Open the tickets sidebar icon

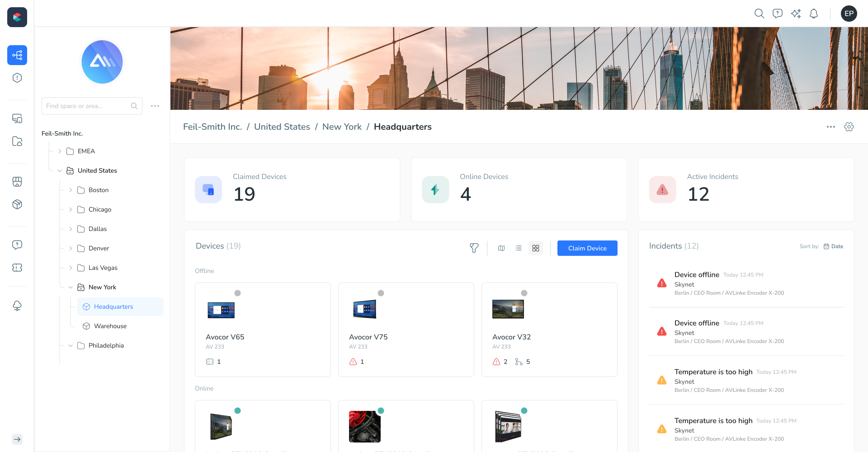click(x=17, y=268)
